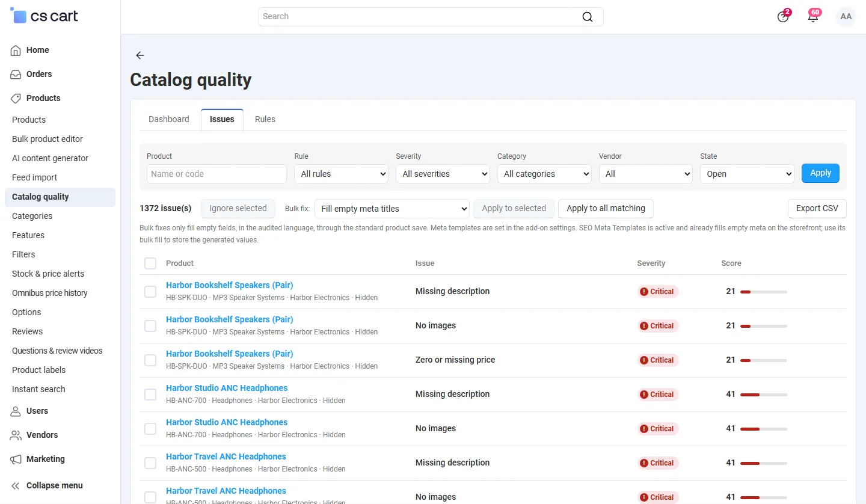Screen dimensions: 866x504
Task: Click the Home house icon
Action: [x=16, y=51]
